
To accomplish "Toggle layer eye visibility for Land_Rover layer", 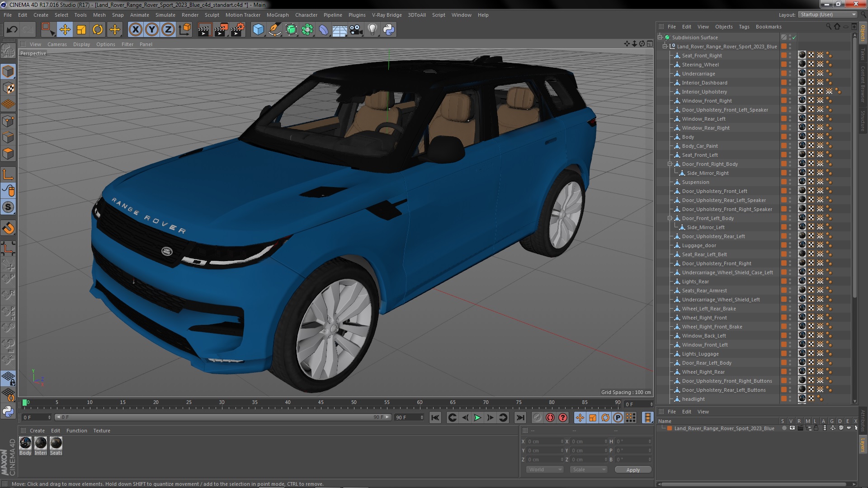I will (792, 428).
